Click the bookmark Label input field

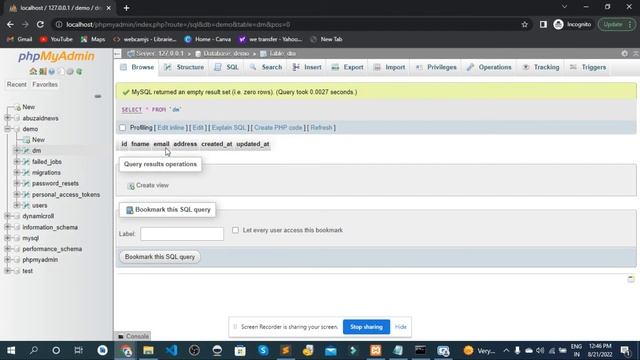pos(182,234)
